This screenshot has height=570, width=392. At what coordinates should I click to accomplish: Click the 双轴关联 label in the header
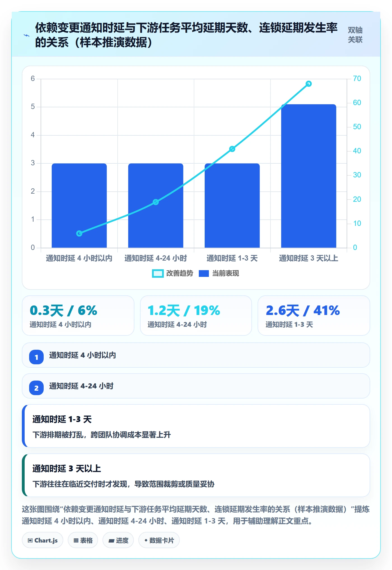click(355, 35)
